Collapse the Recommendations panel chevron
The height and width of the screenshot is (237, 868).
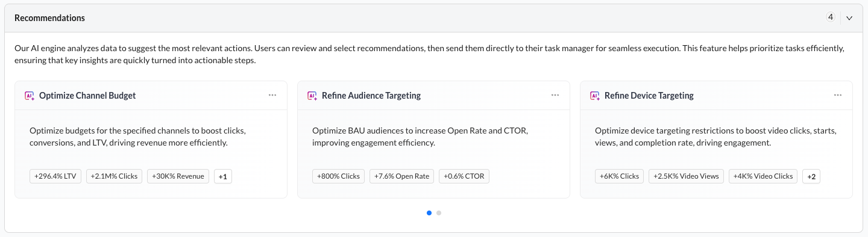tap(849, 18)
